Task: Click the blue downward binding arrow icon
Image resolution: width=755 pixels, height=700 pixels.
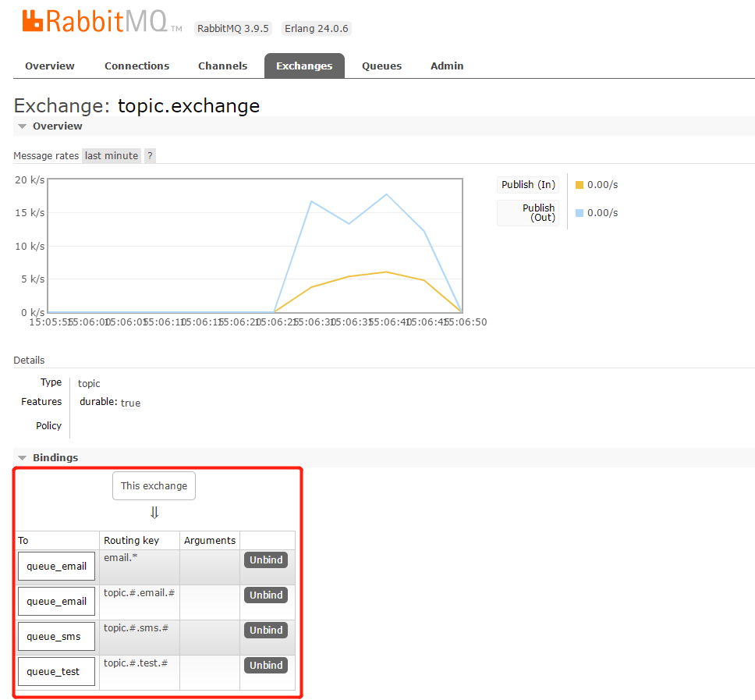Action: point(154,513)
